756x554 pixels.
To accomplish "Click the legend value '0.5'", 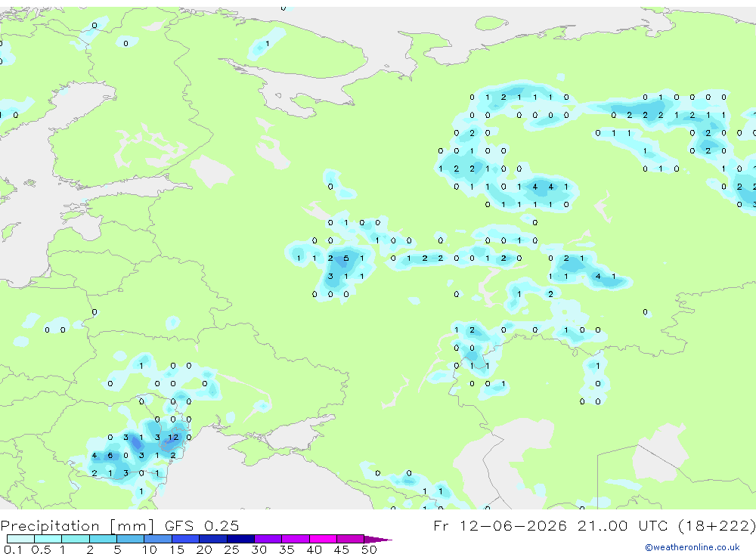I will 41,549.
